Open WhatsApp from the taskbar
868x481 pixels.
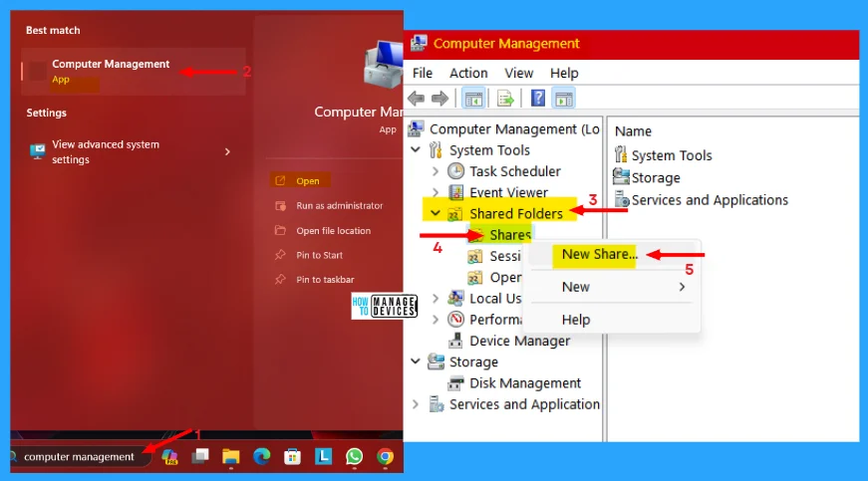(x=355, y=457)
